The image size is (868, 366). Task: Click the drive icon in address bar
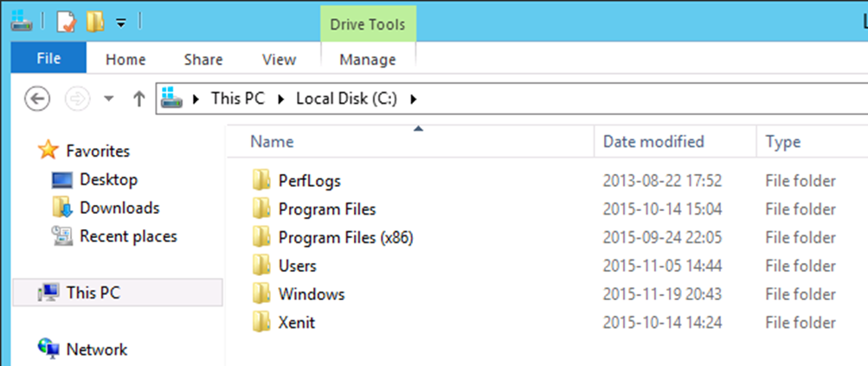[171, 98]
